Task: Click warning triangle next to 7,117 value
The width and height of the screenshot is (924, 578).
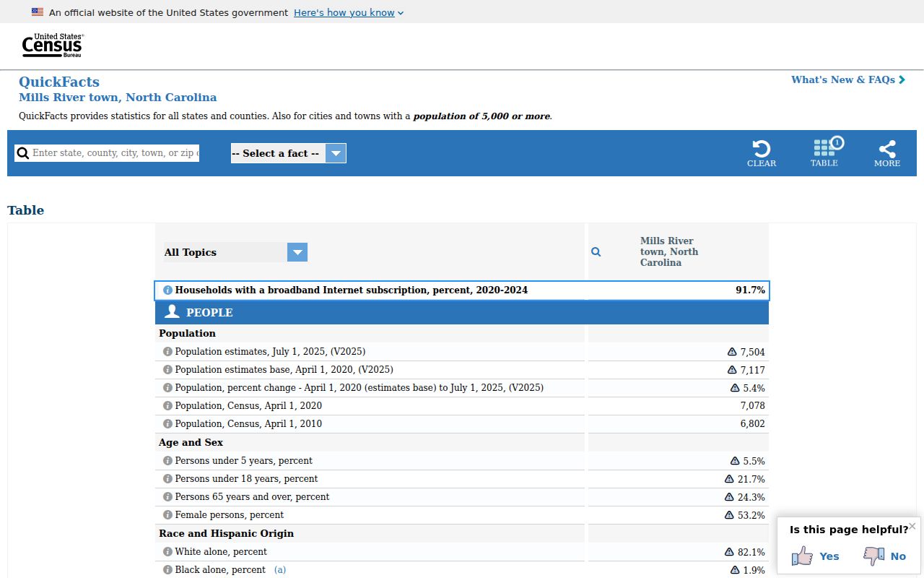Action: 732,370
